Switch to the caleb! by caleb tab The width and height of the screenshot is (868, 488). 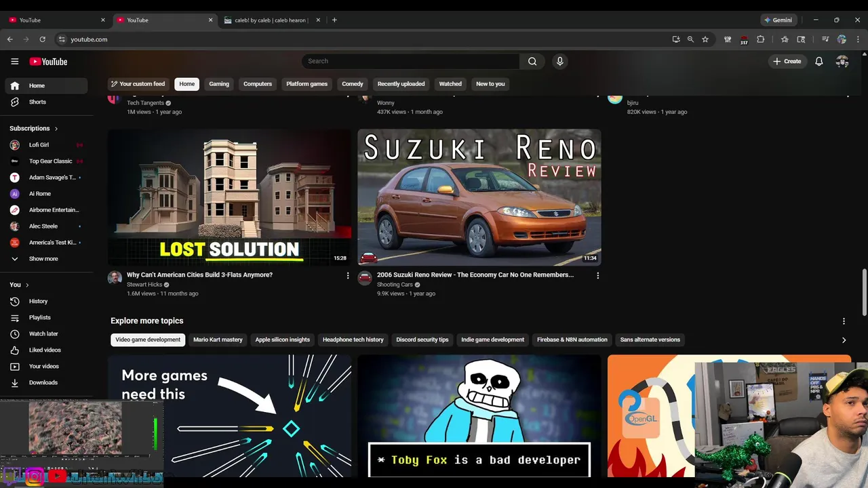pos(271,20)
